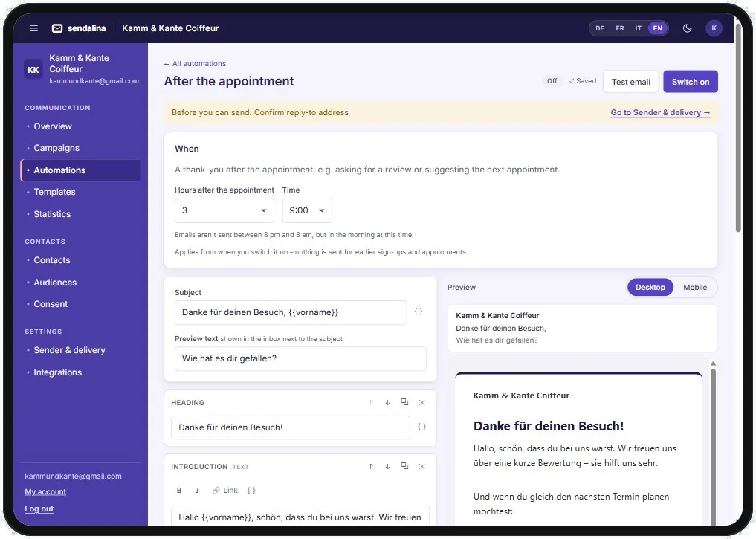
Task: Click the Switch on button
Action: pyautogui.click(x=691, y=82)
